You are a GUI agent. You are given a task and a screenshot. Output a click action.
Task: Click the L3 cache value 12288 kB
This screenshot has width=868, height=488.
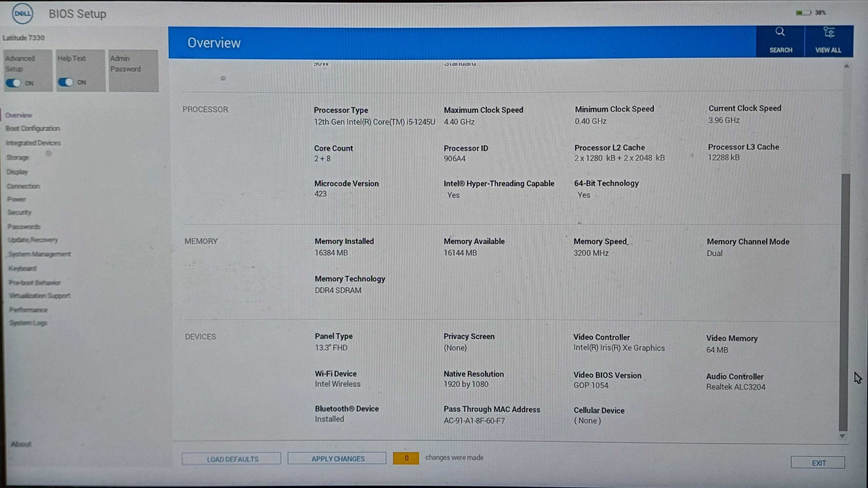click(724, 158)
